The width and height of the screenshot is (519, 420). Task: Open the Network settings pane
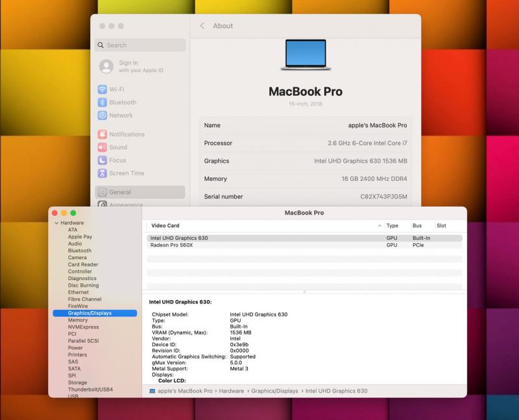pyautogui.click(x=140, y=115)
